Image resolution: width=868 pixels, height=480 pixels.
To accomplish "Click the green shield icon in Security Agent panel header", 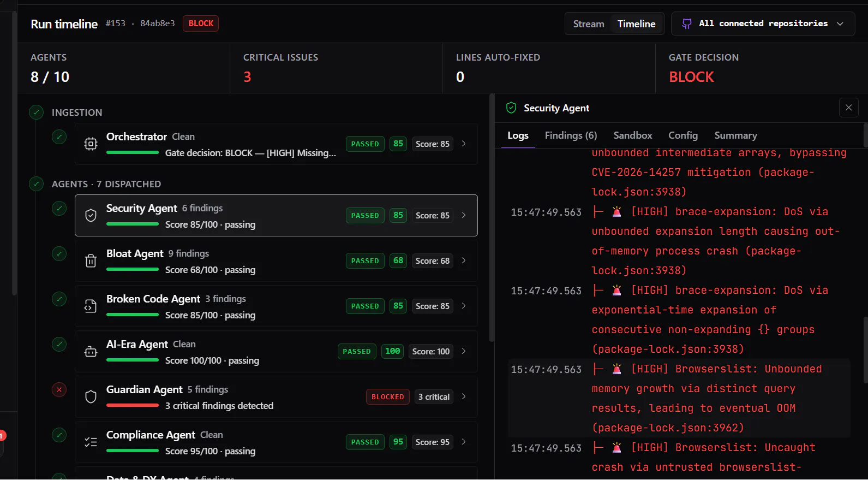I will (511, 108).
